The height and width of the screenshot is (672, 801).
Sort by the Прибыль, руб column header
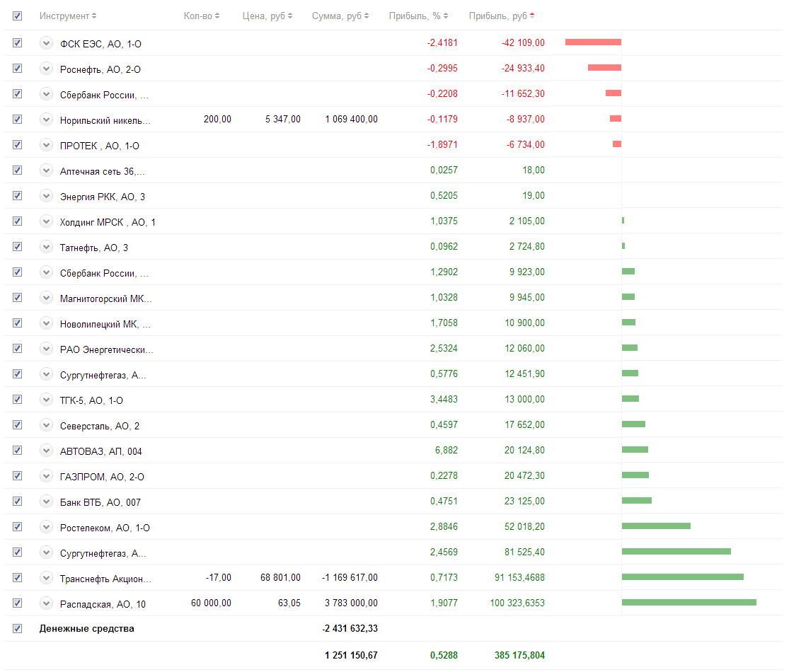502,16
